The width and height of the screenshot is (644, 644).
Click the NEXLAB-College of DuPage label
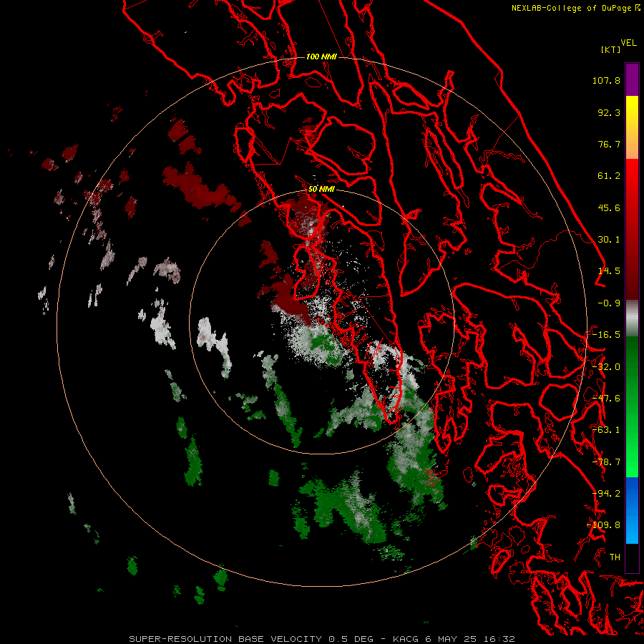click(571, 8)
